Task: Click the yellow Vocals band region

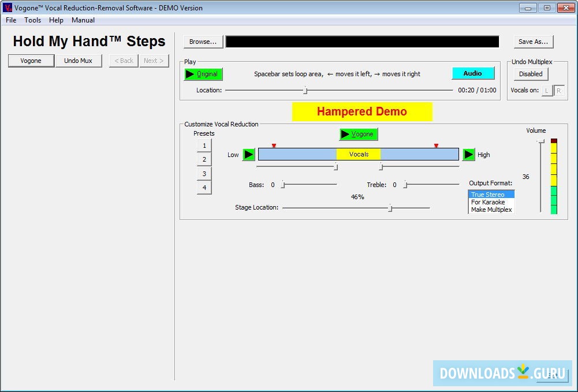Action: coord(359,154)
